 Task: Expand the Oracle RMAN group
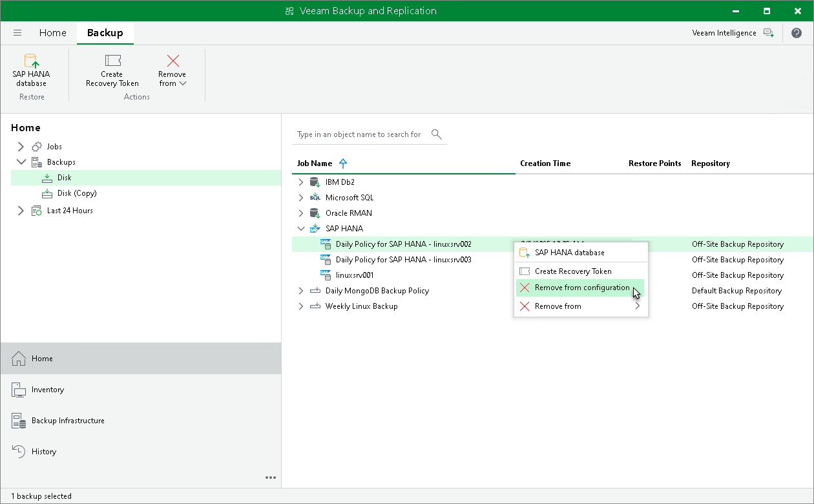[x=301, y=213]
